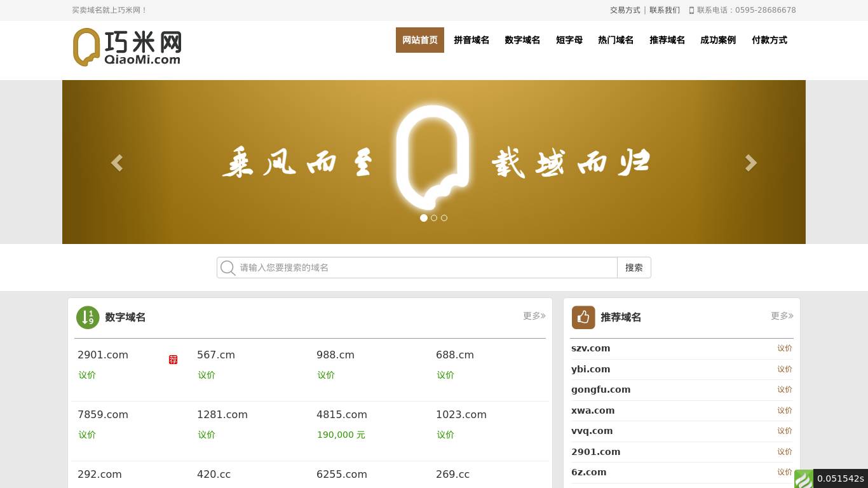868x488 pixels.
Task: Open the 成功案例 menu item
Action: (x=718, y=40)
